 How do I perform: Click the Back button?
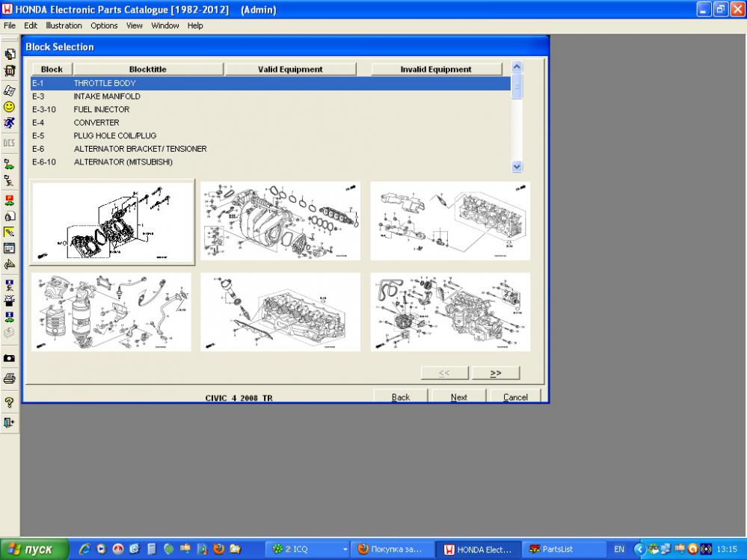click(401, 396)
